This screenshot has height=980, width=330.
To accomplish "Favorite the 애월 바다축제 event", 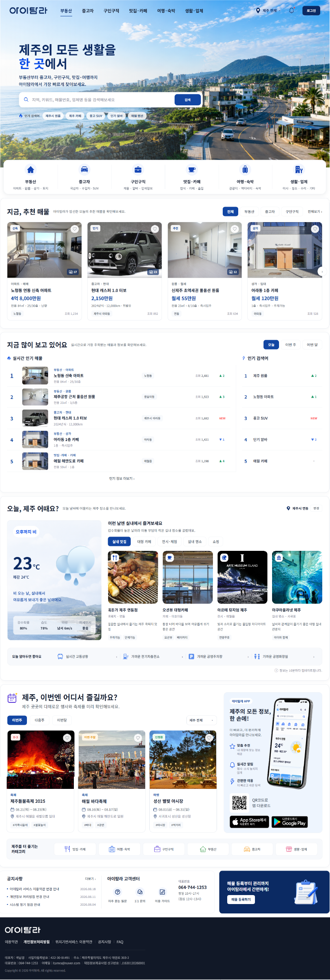I will [138, 738].
